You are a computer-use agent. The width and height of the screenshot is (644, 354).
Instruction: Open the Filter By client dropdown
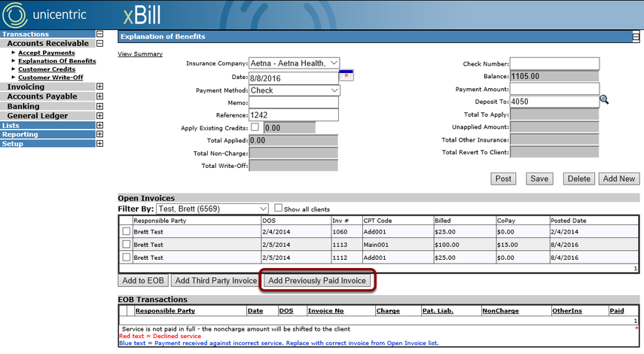[212, 209]
